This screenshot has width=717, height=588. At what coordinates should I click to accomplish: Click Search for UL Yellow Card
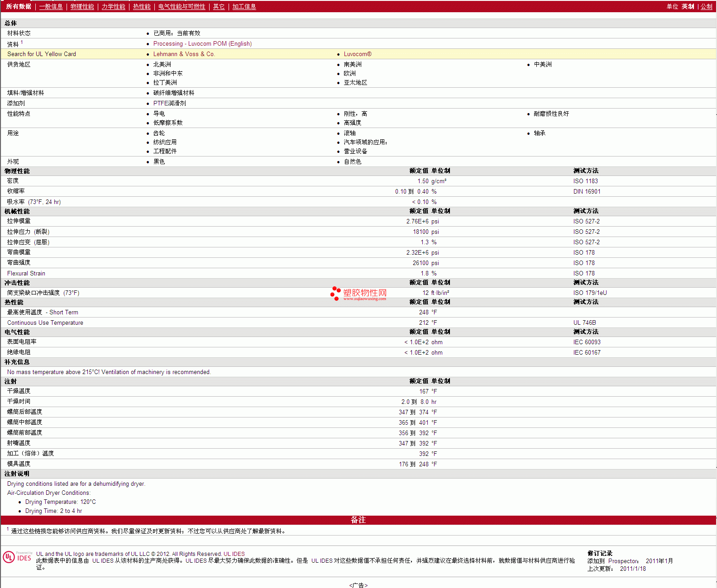(42, 54)
